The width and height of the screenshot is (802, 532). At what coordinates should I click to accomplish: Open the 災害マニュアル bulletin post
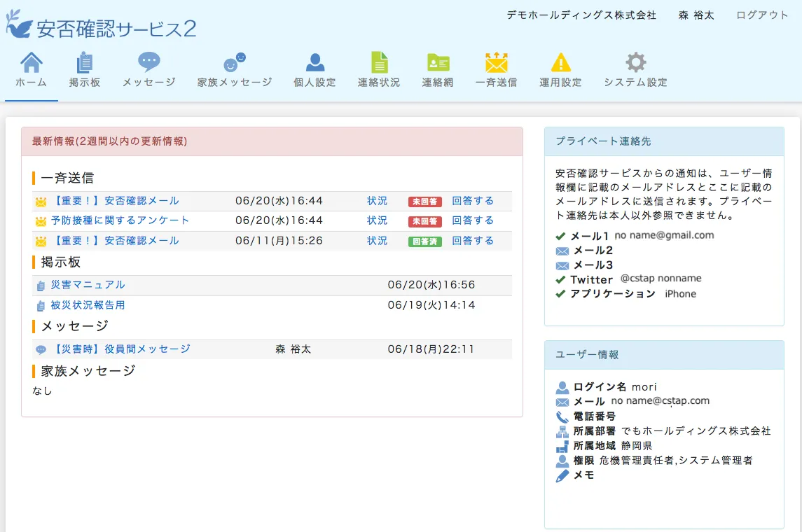coord(88,285)
